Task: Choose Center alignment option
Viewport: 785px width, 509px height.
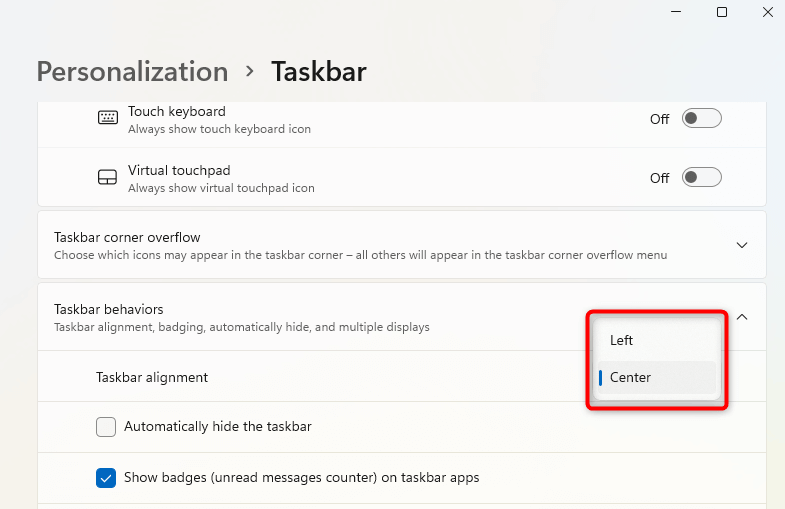Action: pos(631,377)
